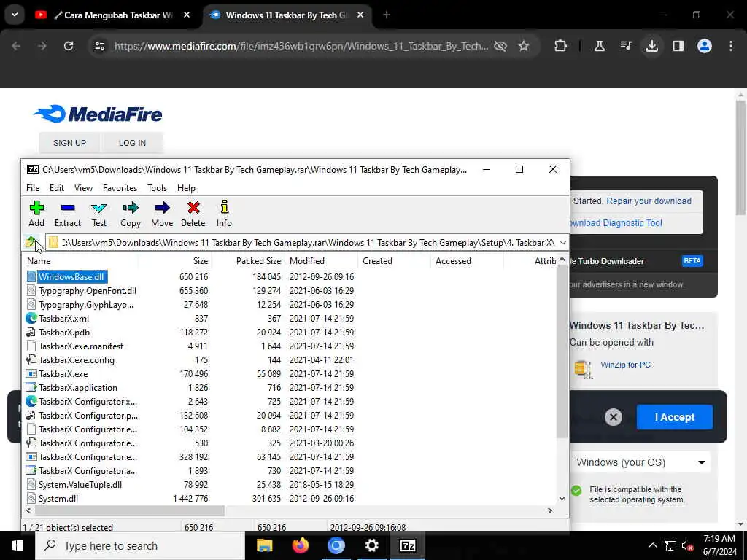Switch to Cara Mengubah Taskbar YouTube tab

113,15
